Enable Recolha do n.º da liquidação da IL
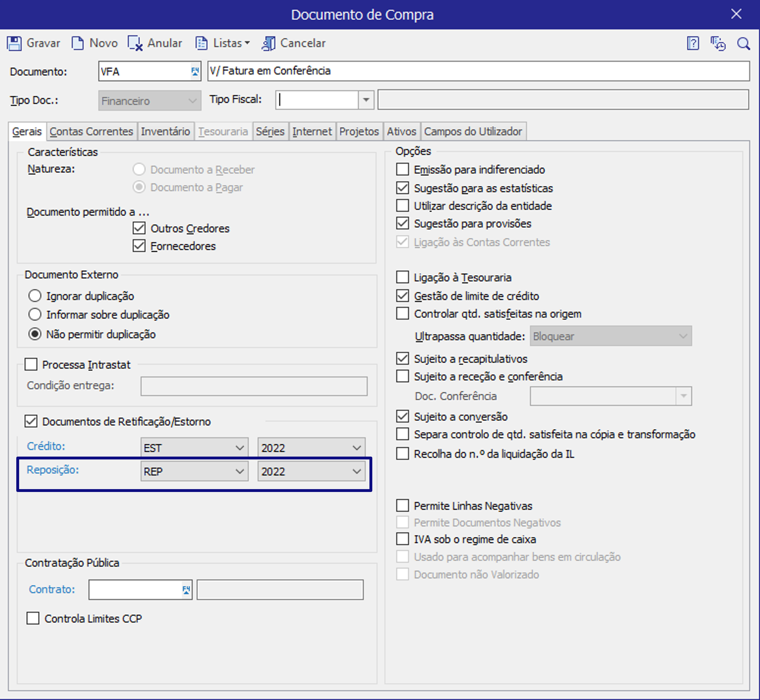 [x=403, y=454]
